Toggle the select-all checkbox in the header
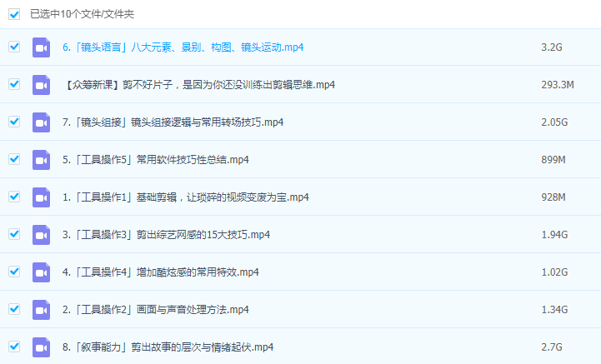Viewport: 601px width, 364px height. click(14, 14)
